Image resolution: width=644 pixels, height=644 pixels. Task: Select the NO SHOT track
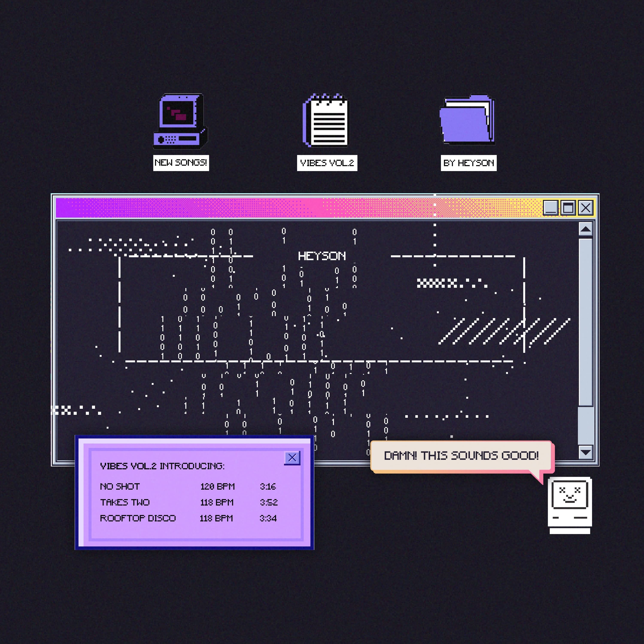(120, 486)
